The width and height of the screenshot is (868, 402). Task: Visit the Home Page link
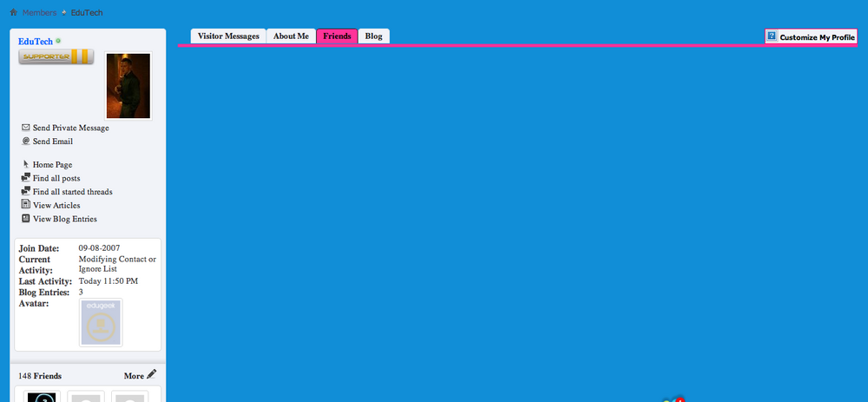[x=52, y=164]
